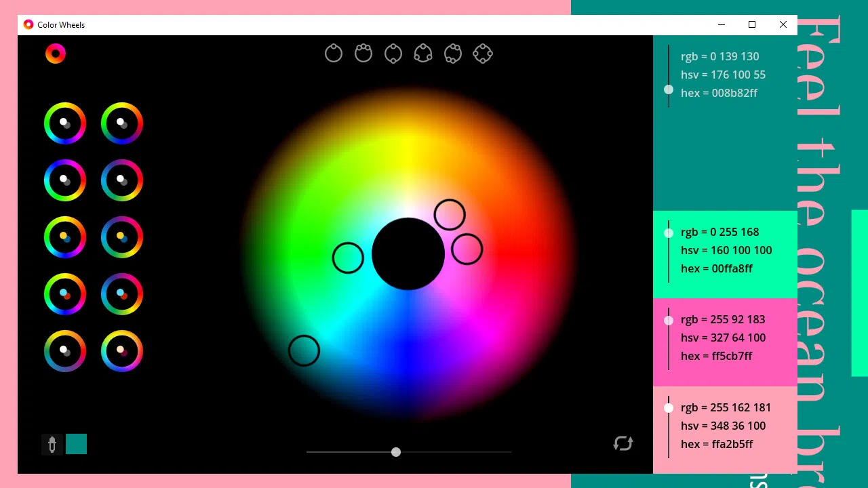Click the slider dot on the mint 00ffa8ff panel
Image resolution: width=868 pixels, height=488 pixels.
[x=669, y=233]
